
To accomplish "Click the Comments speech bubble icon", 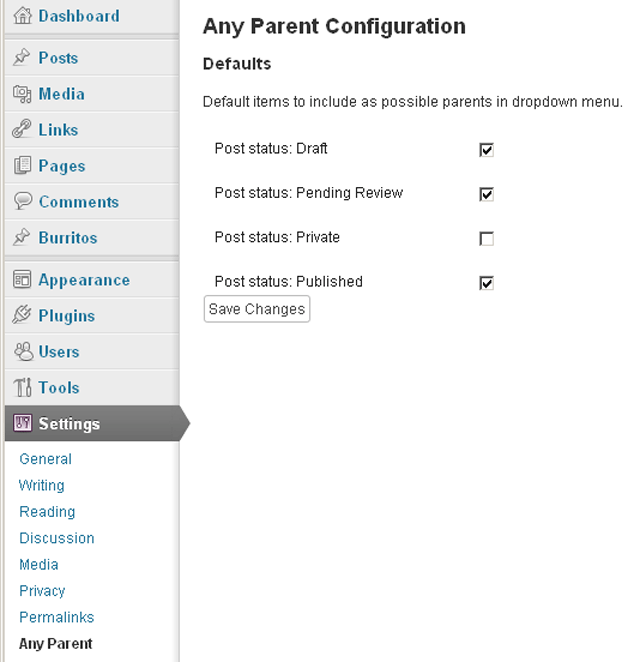I will (x=22, y=201).
